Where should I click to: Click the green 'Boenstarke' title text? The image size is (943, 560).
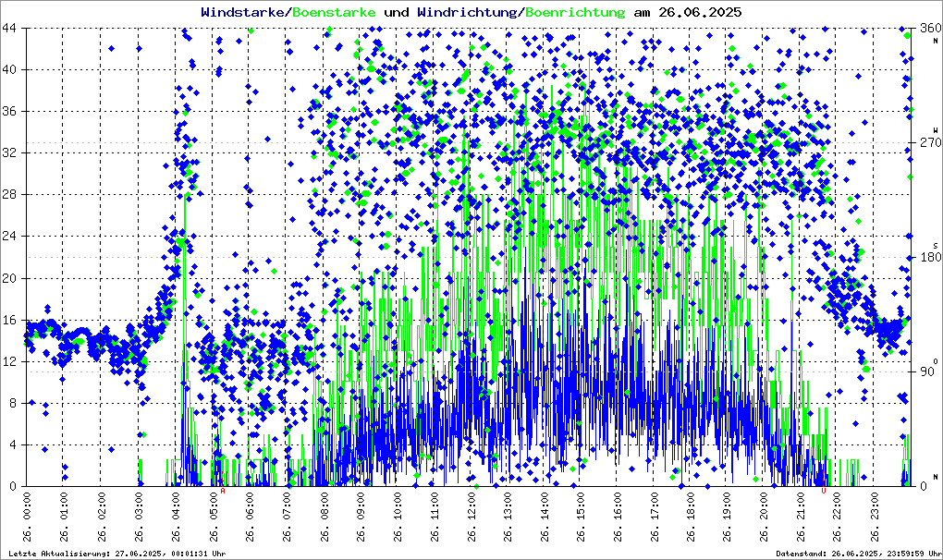click(333, 13)
